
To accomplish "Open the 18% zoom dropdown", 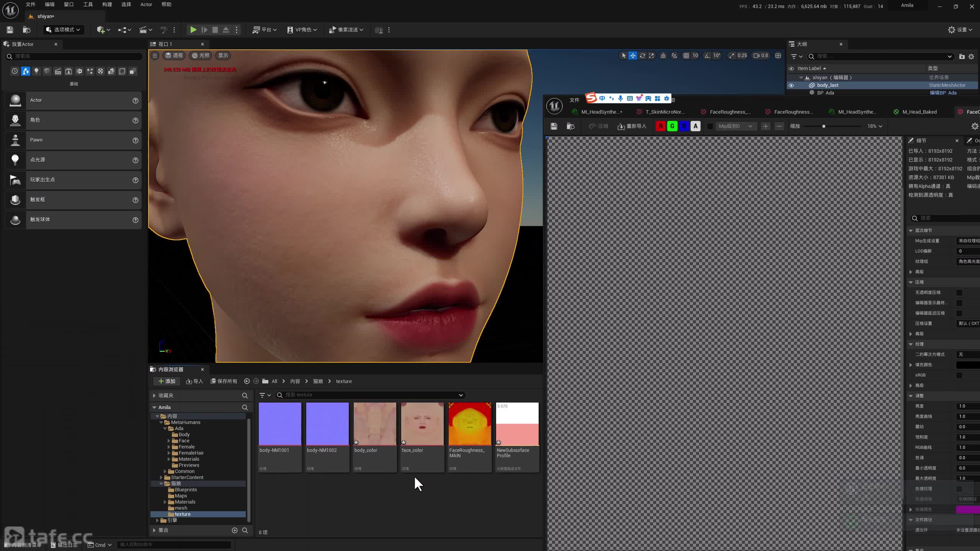I will [x=874, y=126].
